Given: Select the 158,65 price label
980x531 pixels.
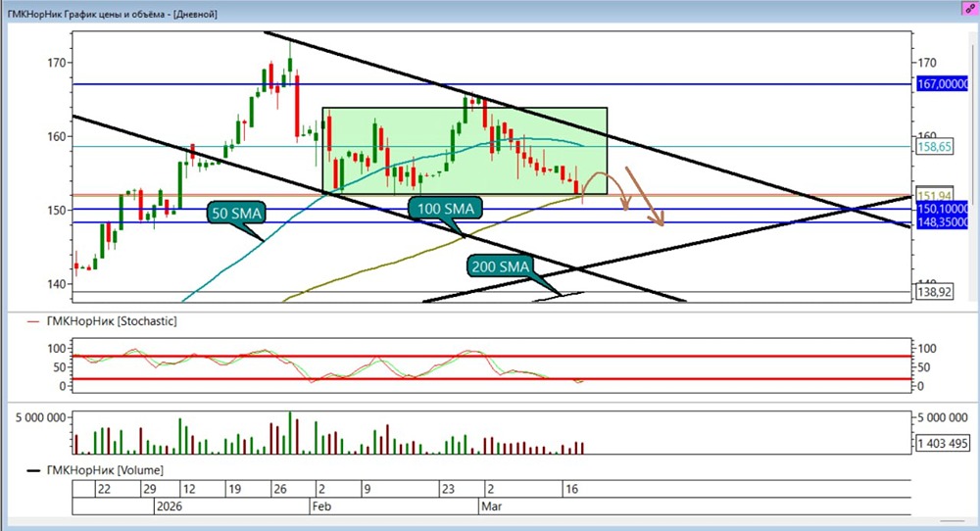Looking at the screenshot, I should [934, 147].
